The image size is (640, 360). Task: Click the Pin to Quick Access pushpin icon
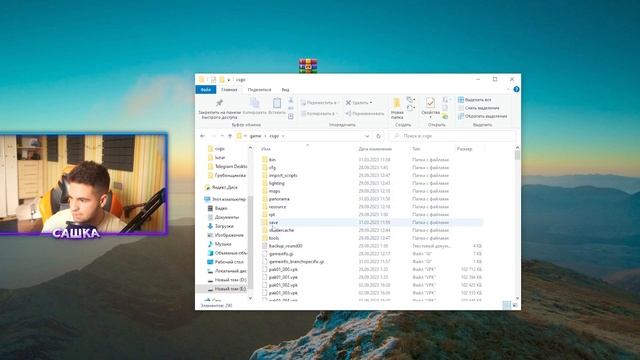click(219, 102)
